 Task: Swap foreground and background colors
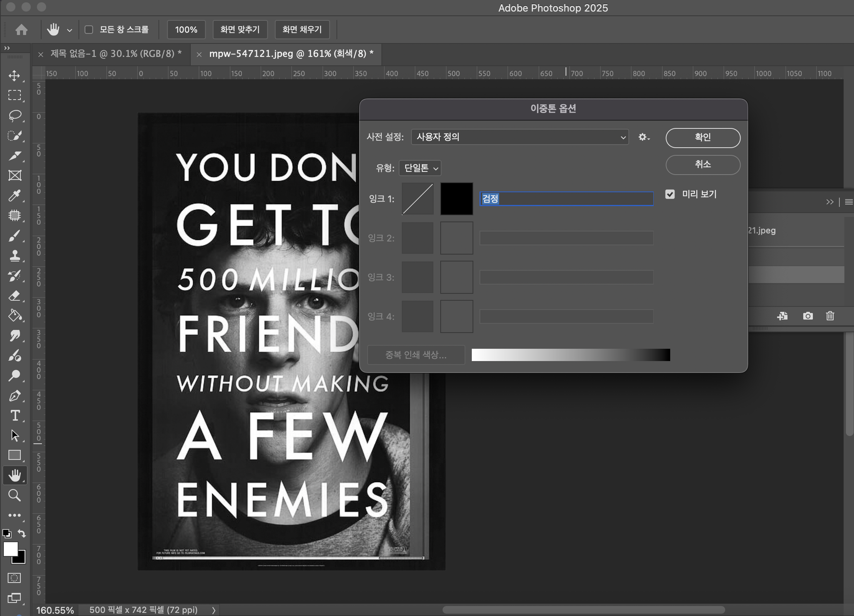(x=22, y=533)
